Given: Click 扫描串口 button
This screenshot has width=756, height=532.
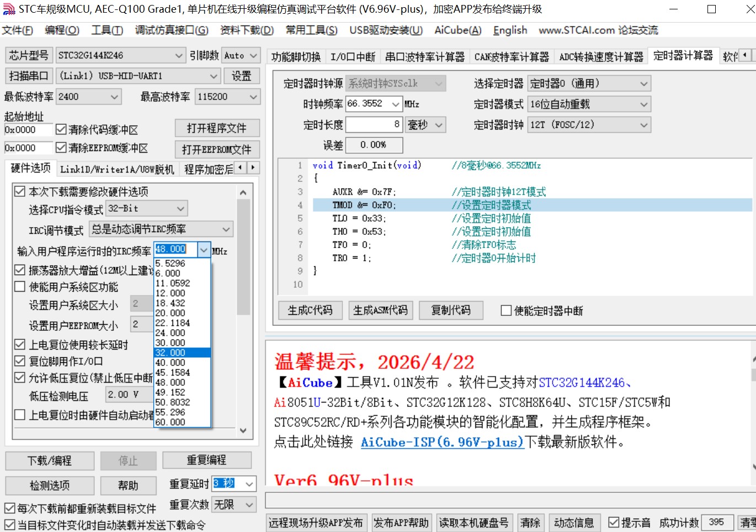Looking at the screenshot, I should click(x=29, y=76).
